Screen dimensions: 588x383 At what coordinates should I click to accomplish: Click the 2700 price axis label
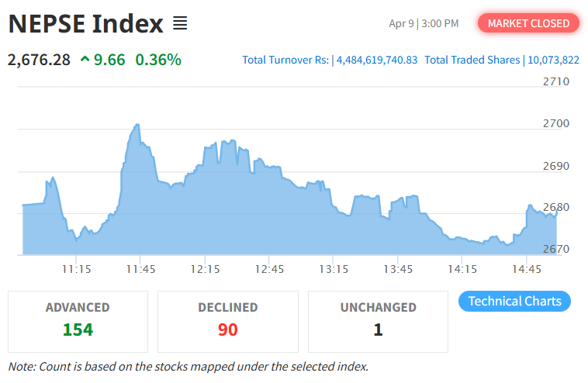555,123
